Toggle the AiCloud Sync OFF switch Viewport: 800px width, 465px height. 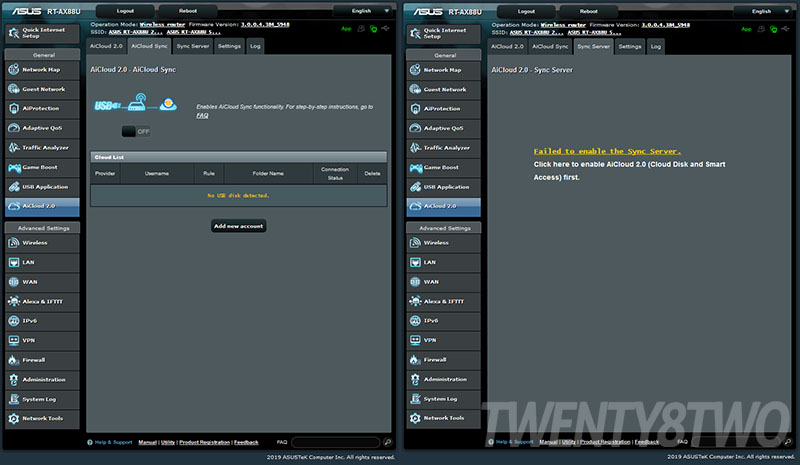[136, 131]
